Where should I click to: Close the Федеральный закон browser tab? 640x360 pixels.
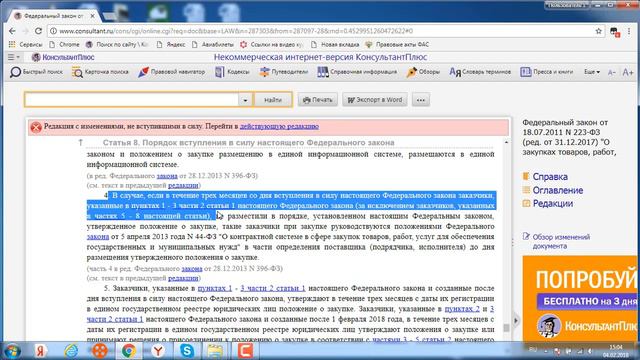coord(93,16)
